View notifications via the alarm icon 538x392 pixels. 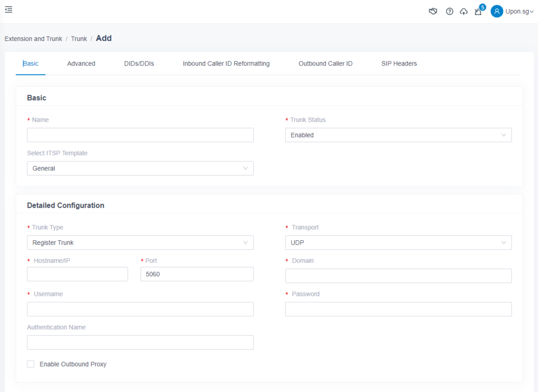coord(478,11)
